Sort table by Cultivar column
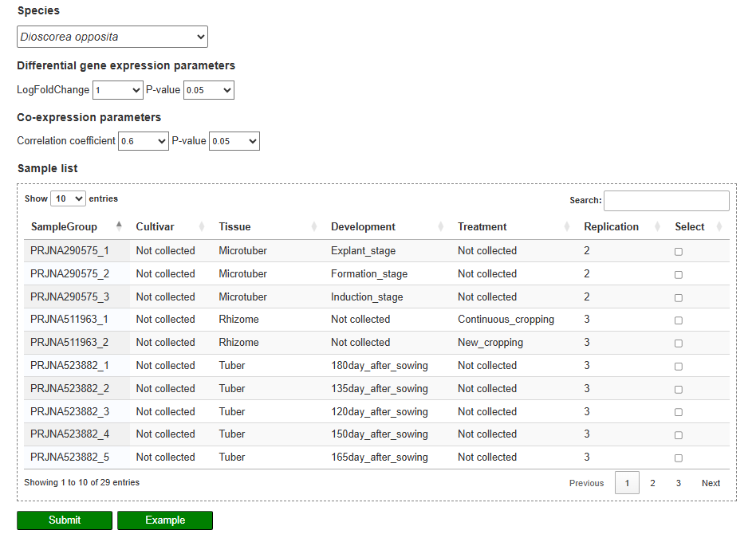 click(166, 227)
